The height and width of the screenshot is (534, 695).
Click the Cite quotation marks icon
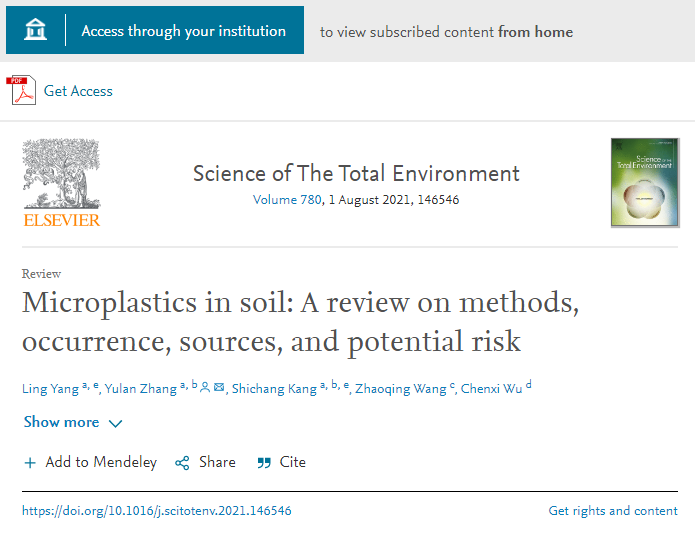point(264,463)
